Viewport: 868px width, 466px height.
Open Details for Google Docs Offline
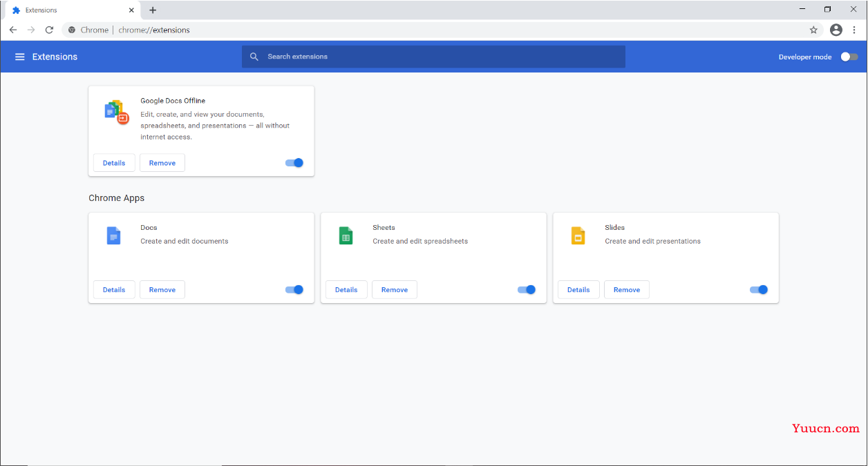[114, 163]
